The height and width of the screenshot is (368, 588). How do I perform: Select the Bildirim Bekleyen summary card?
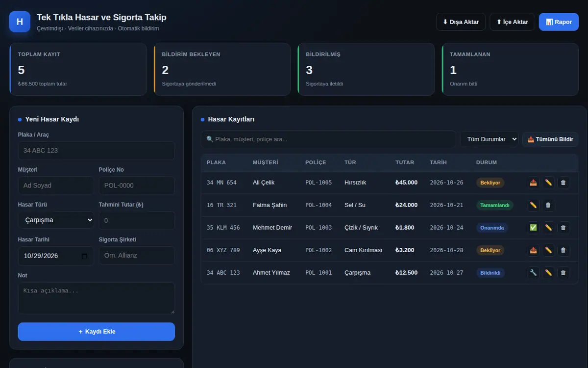222,69
